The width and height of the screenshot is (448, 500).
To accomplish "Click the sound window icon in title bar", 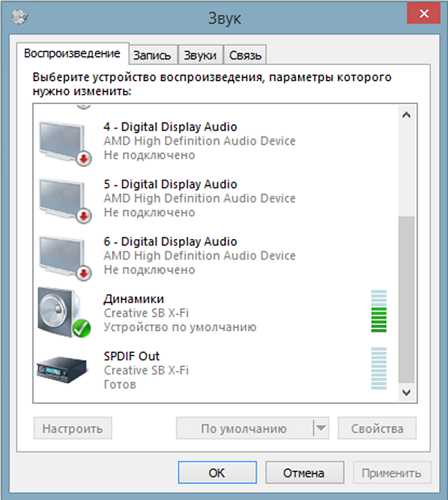I will coord(19,16).
